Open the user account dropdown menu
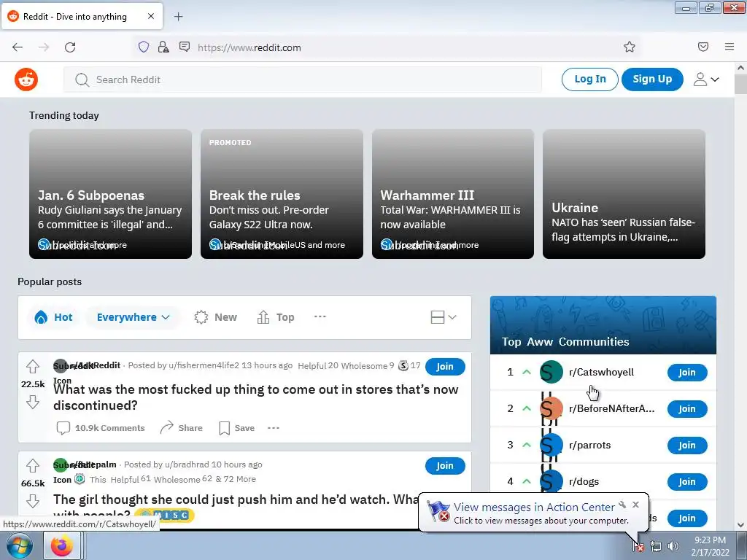 (706, 79)
